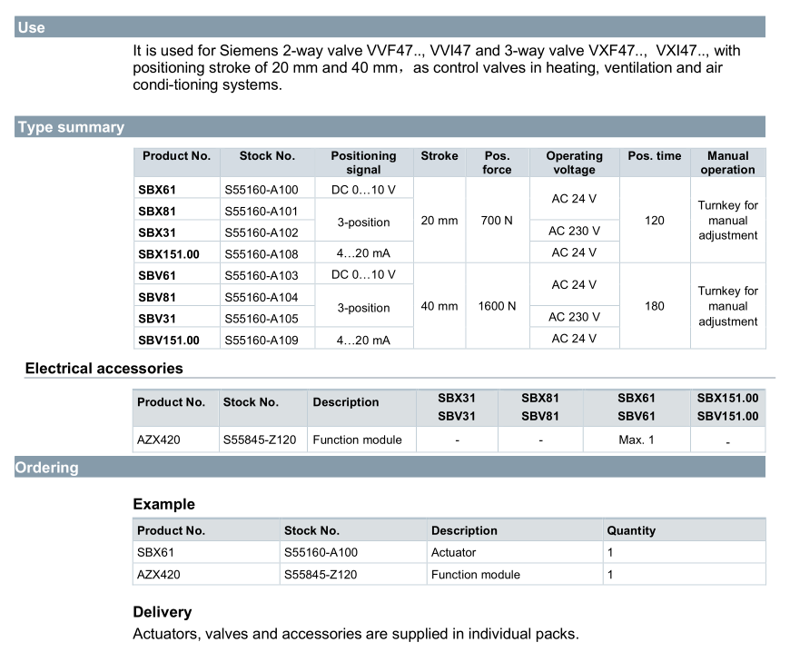Select SBV61 in the Type summary table
The image size is (790, 672).
point(157,276)
